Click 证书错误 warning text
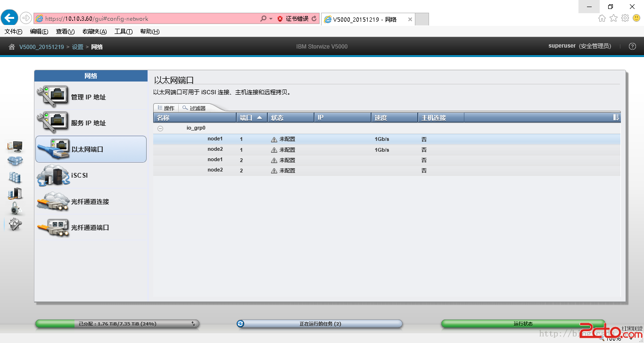The width and height of the screenshot is (644, 343). click(297, 19)
